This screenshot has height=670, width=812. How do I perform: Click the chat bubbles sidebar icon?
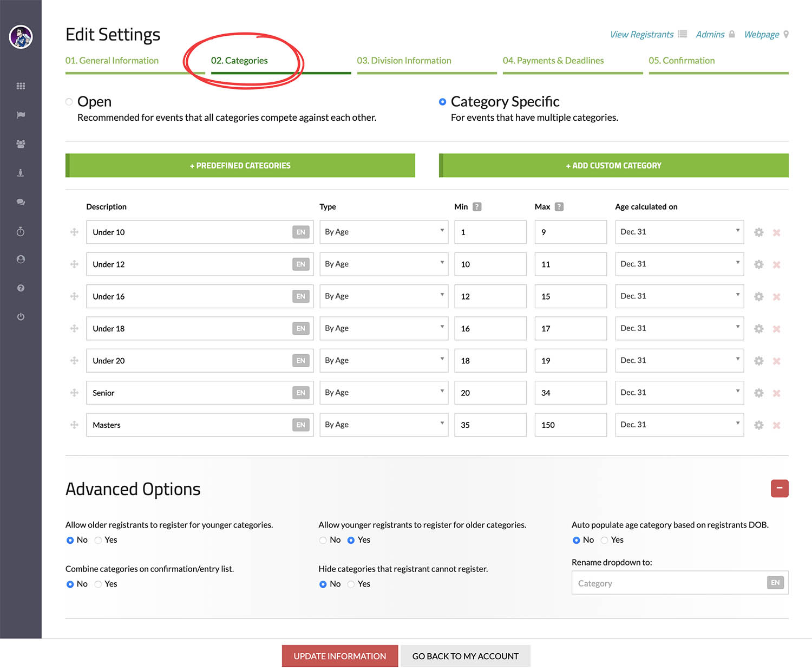click(21, 202)
